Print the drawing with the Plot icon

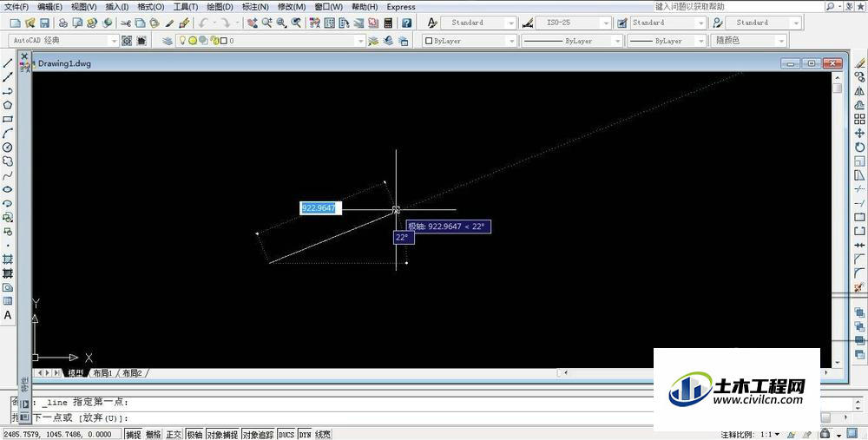[x=63, y=23]
